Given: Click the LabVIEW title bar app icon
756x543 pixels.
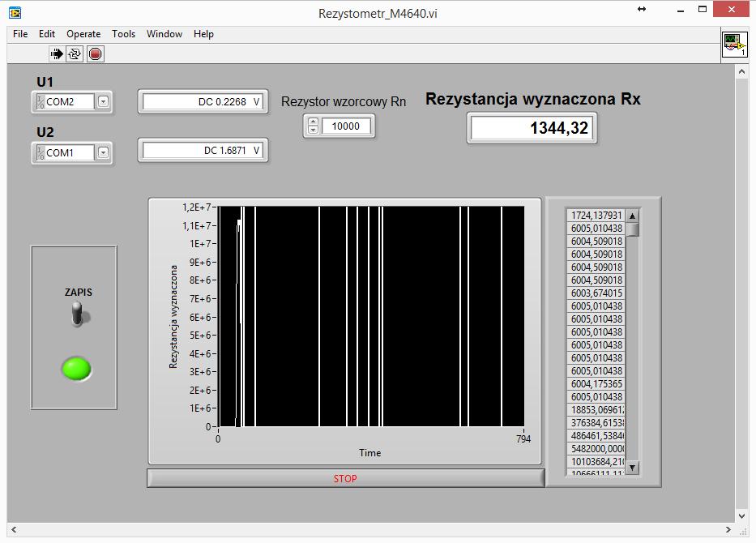Looking at the screenshot, I should pyautogui.click(x=15, y=13).
